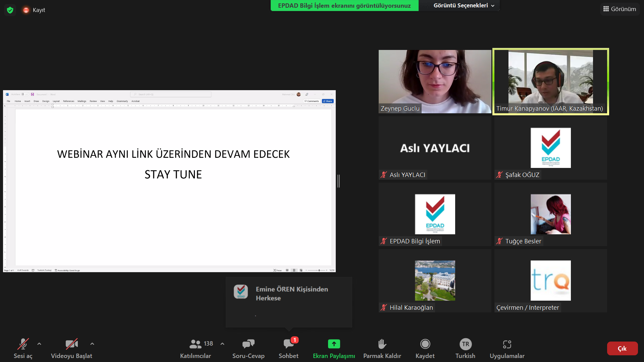Viewport: 644px width, 362px height.
Task: Open the Uygulamalar apps icon
Action: (x=507, y=344)
